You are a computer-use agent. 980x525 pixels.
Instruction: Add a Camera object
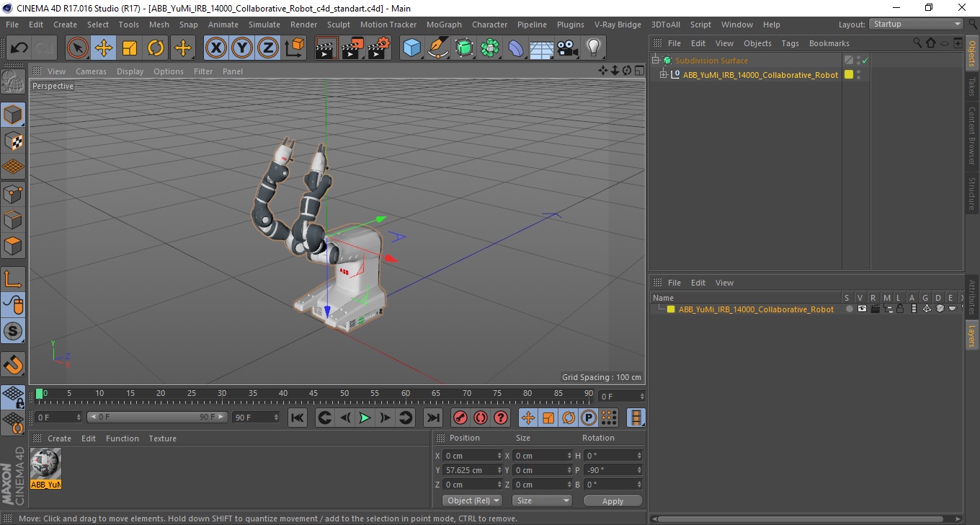567,48
